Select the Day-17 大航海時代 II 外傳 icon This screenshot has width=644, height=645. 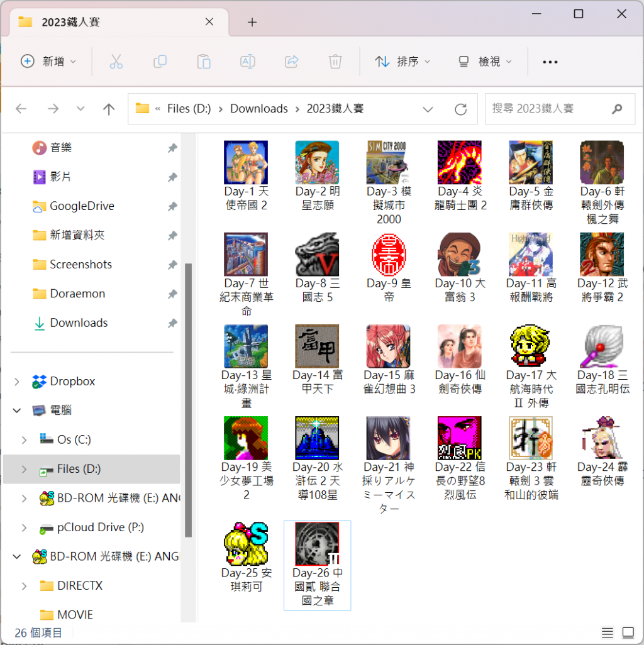click(531, 367)
